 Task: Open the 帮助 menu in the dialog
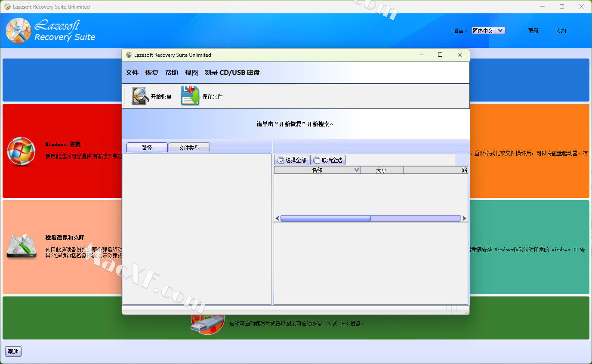click(172, 73)
